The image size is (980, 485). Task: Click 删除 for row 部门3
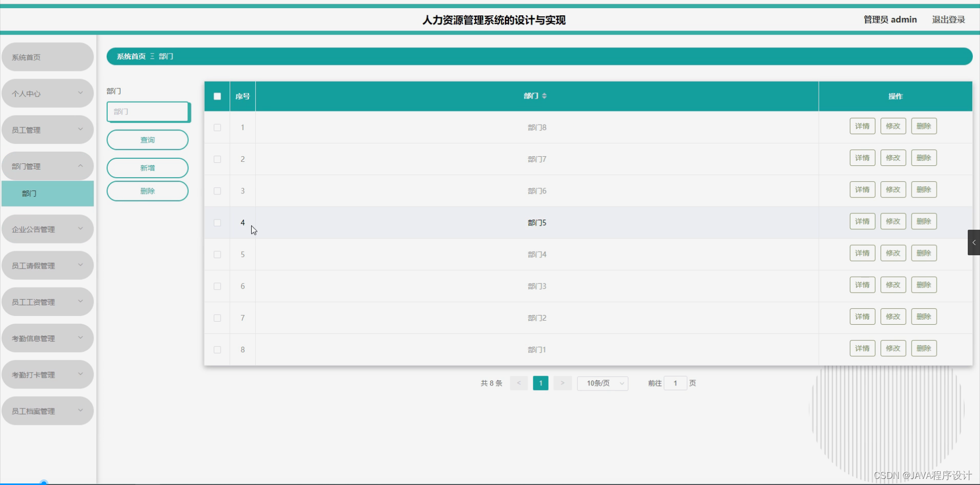[x=924, y=285]
